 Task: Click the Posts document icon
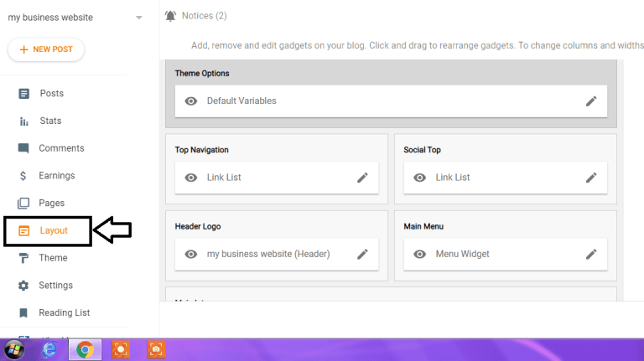pos(23,94)
